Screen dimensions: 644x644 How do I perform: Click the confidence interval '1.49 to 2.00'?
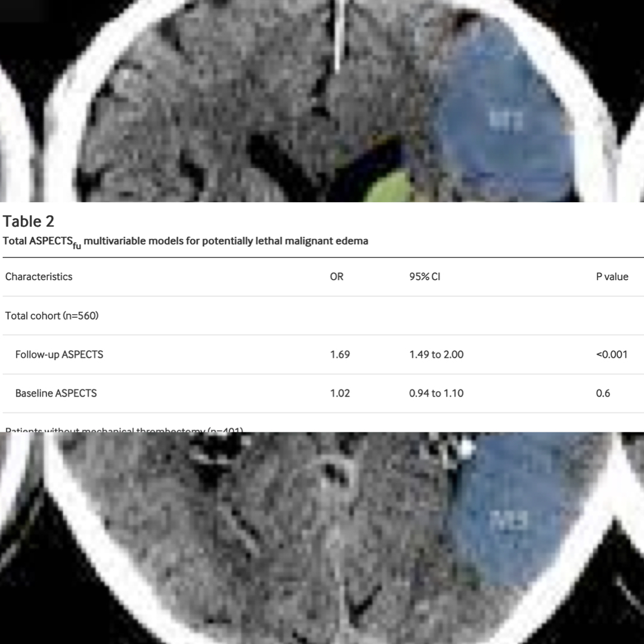pos(436,354)
